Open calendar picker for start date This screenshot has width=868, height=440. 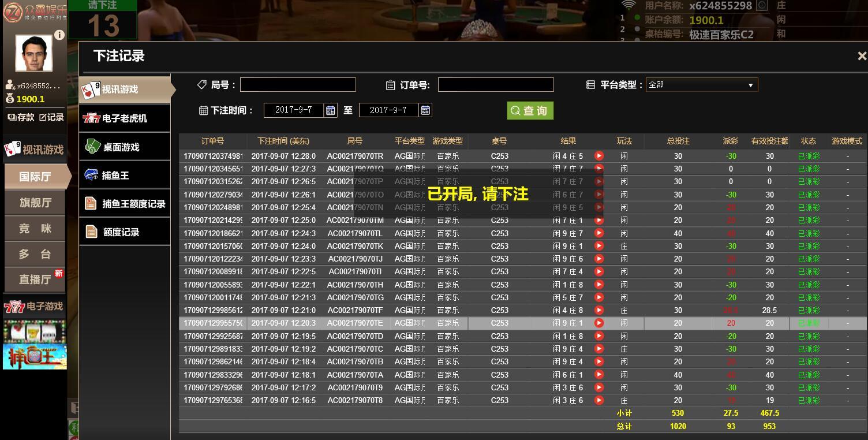(x=331, y=110)
